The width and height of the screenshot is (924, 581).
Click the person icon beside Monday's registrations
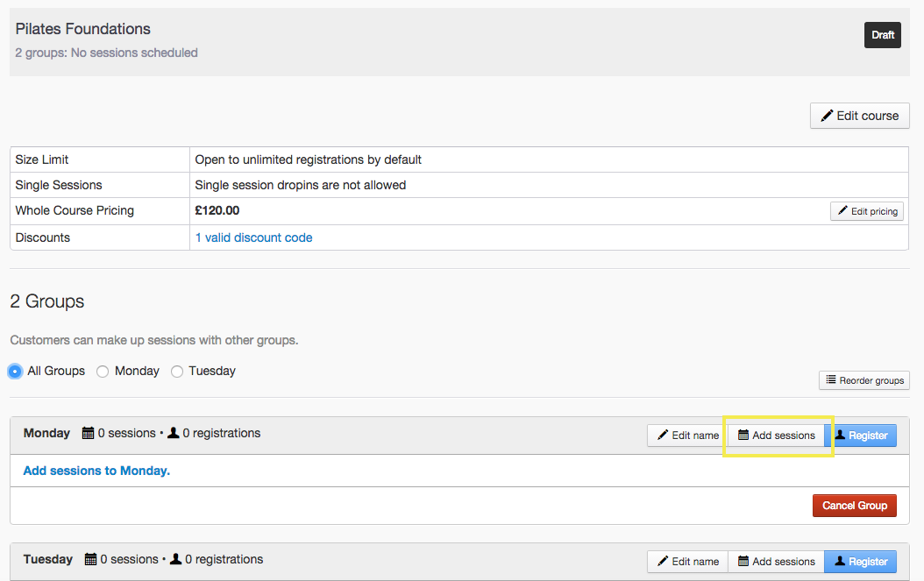point(173,433)
